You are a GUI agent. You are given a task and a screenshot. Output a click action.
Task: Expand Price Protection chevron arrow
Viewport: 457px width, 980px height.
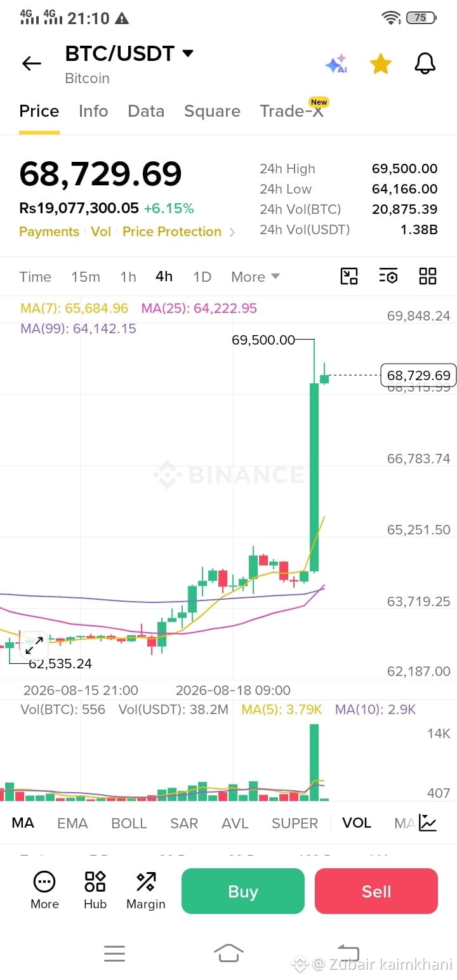[x=232, y=232]
